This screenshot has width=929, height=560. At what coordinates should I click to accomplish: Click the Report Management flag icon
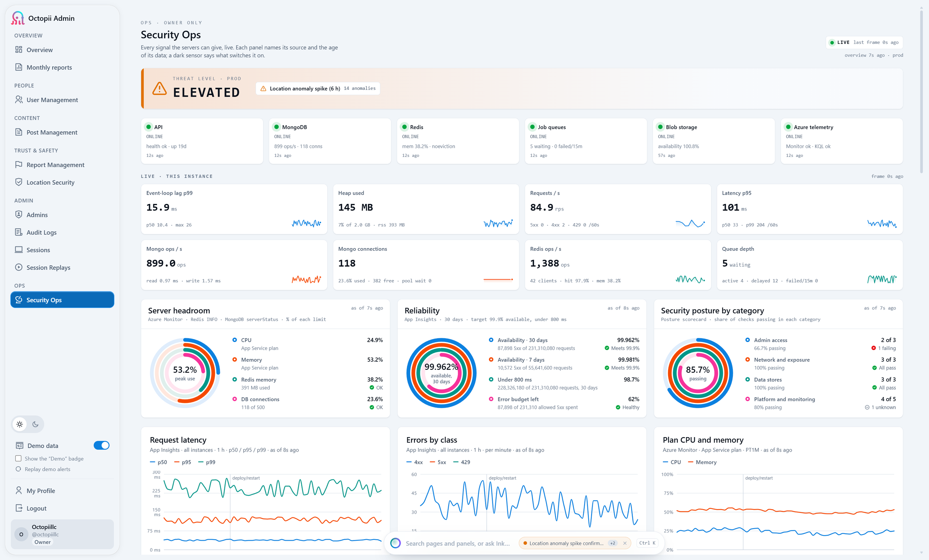click(x=19, y=165)
